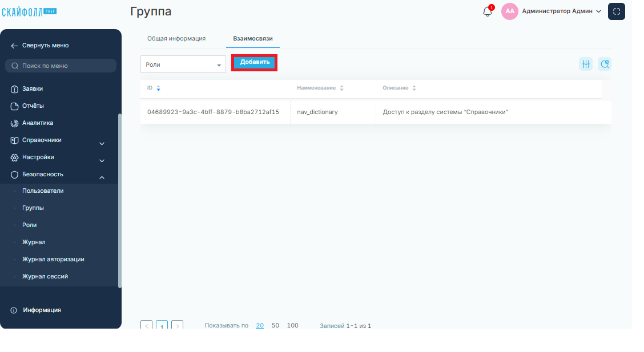
Task: Click the Отчёты pie chart icon
Action: coord(14,106)
